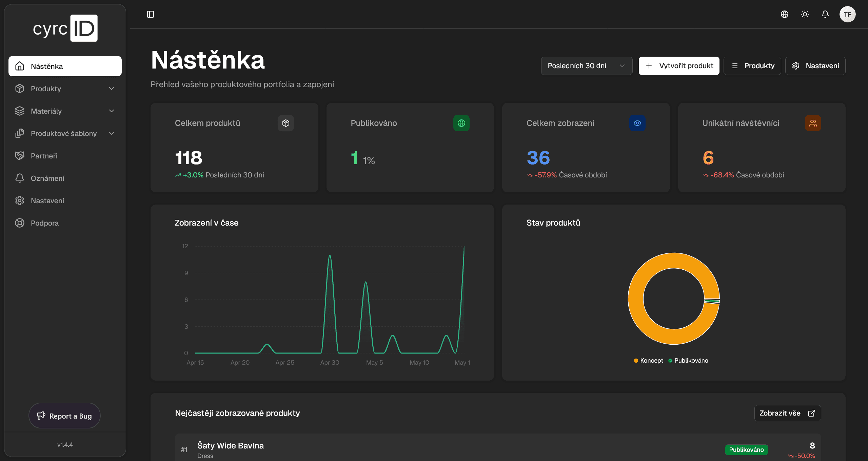The image size is (868, 461).
Task: Click the Produkty box icon in sidebar
Action: (x=20, y=89)
